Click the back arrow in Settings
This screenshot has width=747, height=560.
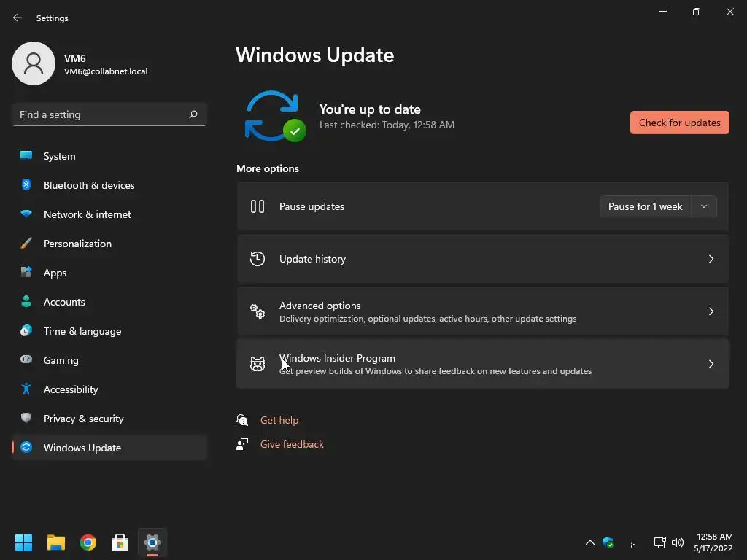click(x=18, y=17)
